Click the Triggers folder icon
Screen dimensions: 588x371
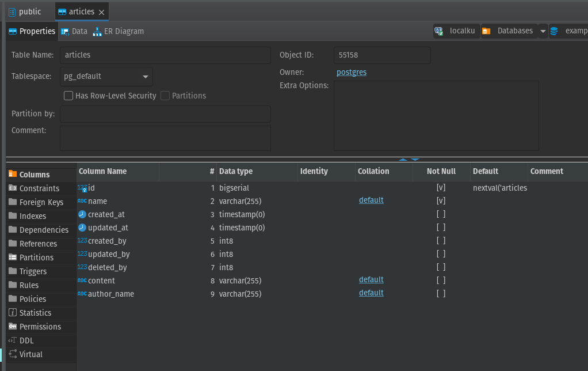click(13, 271)
